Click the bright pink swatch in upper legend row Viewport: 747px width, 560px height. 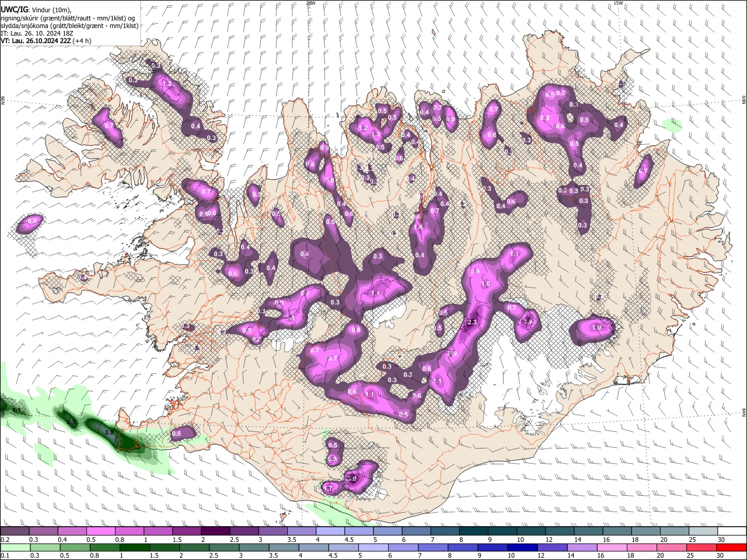coord(101,531)
